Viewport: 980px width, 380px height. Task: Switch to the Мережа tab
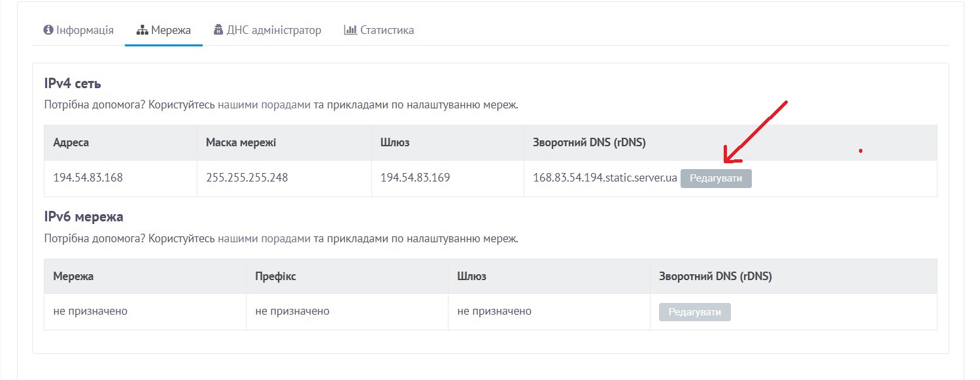tap(163, 30)
